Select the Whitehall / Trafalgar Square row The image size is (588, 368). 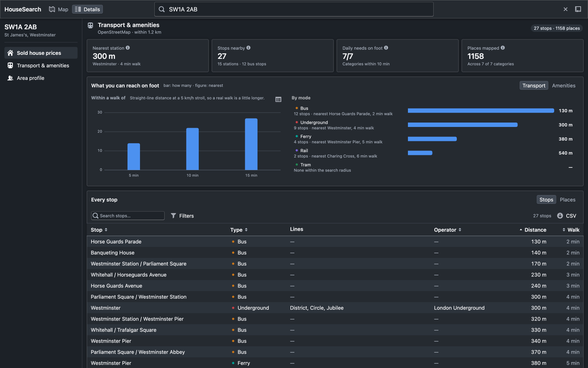(x=335, y=330)
